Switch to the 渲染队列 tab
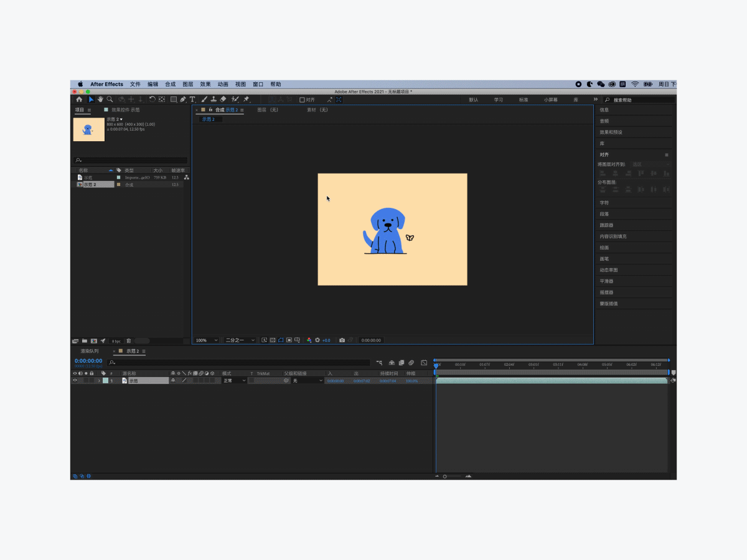Image resolution: width=747 pixels, height=560 pixels. tap(90, 352)
